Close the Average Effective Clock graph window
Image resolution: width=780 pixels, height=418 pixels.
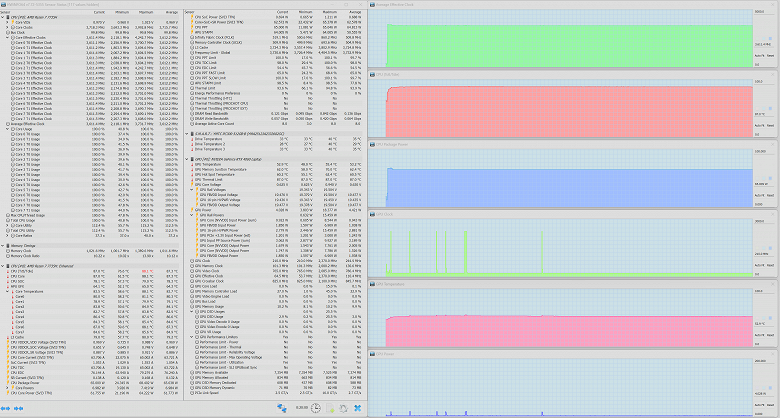click(x=773, y=4)
